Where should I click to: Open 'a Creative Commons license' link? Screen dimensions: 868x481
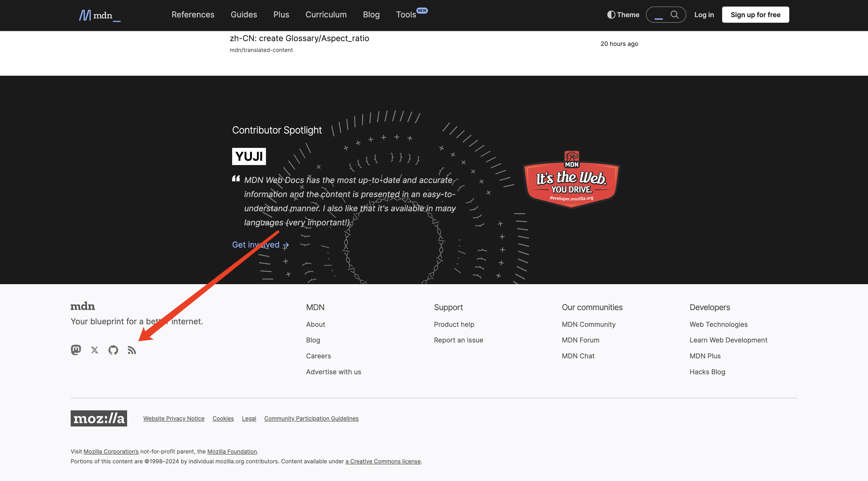click(x=383, y=461)
